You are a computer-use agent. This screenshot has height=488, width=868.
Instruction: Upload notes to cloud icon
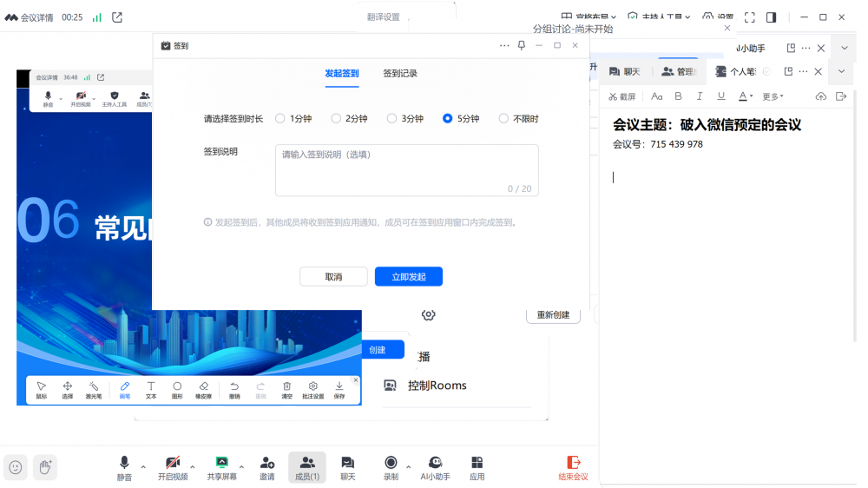click(x=821, y=96)
